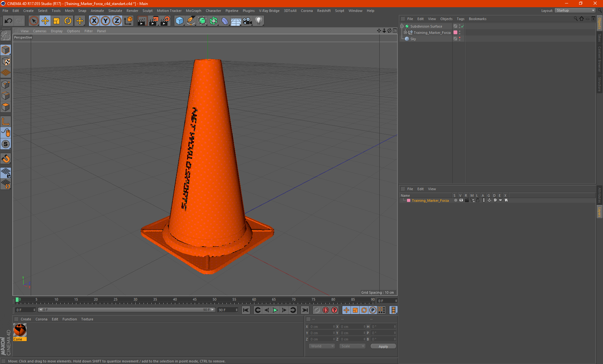Toggle layer solo for Training_Marker_Forza
The height and width of the screenshot is (364, 603).
[x=455, y=200]
